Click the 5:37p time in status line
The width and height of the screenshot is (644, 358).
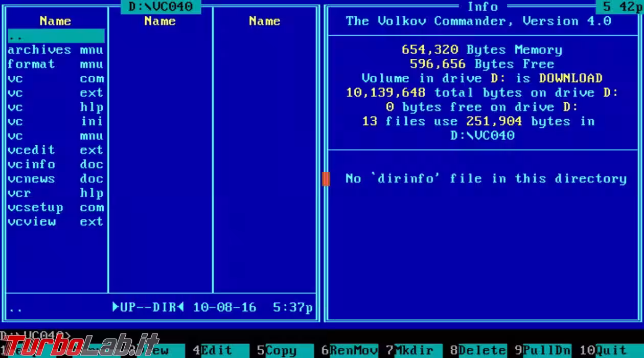[x=293, y=307]
